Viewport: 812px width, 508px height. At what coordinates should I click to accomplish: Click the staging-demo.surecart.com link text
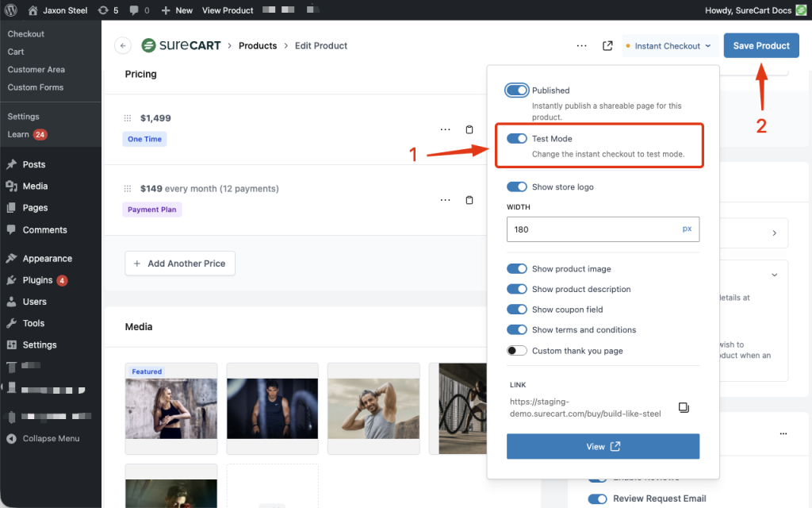585,407
